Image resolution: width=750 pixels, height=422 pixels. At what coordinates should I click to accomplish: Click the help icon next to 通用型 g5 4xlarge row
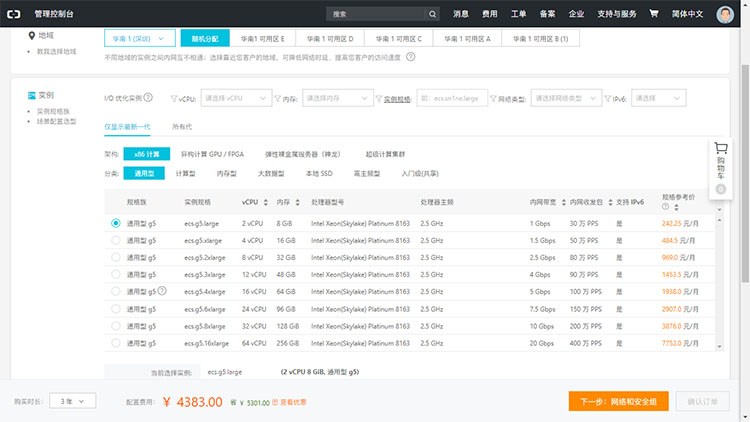click(162, 290)
